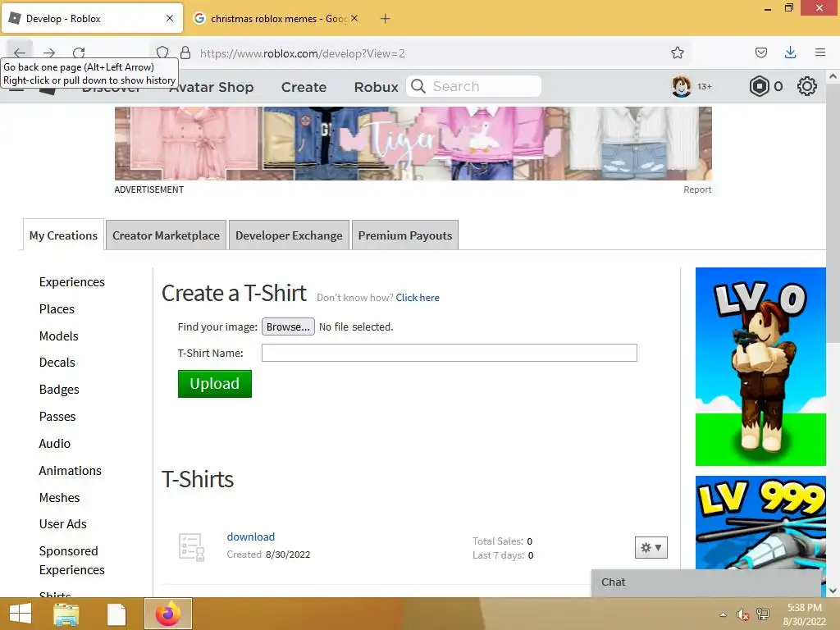Open the Windows Start menu
Screen dimensions: 840x630
21,614
